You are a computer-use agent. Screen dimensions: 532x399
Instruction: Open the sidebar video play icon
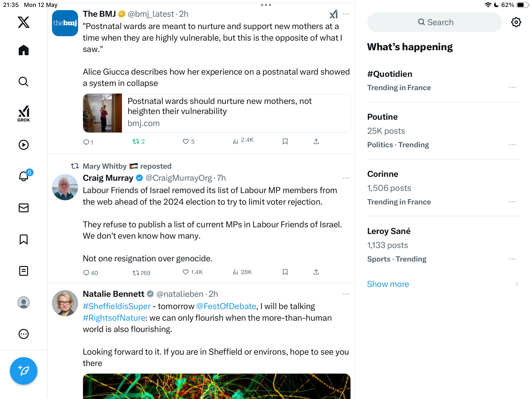(24, 145)
